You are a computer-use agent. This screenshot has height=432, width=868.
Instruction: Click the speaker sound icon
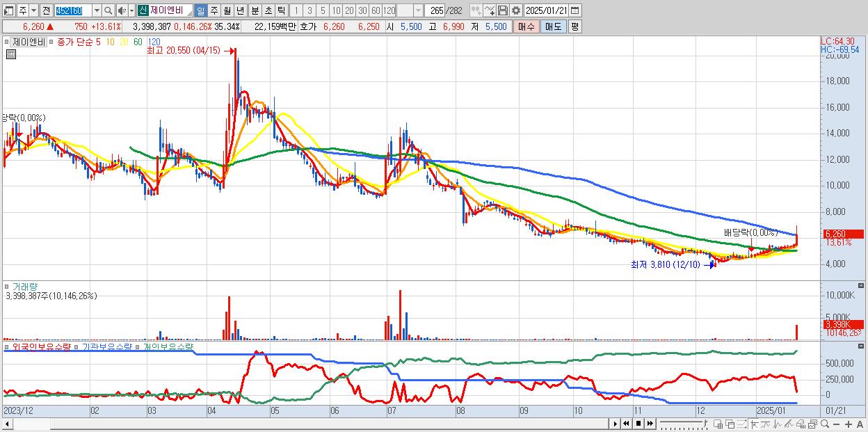click(122, 10)
